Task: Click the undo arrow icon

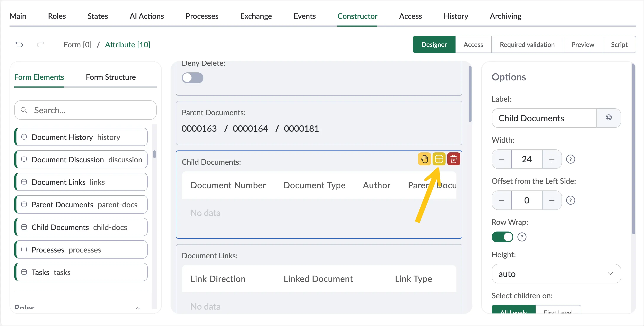Action: [19, 45]
